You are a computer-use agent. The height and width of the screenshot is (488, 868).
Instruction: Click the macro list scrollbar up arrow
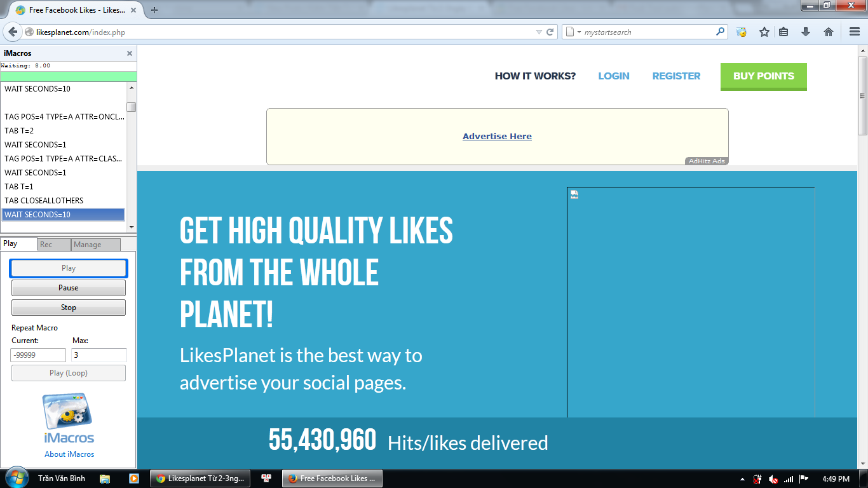pyautogui.click(x=132, y=87)
